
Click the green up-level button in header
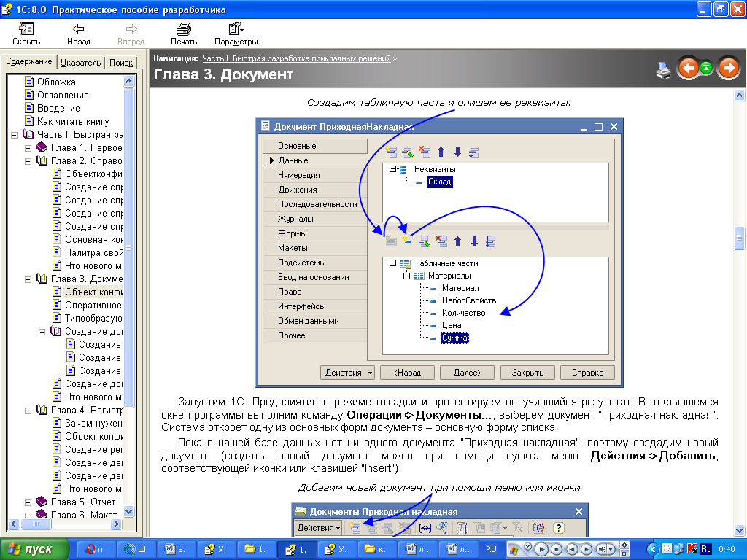pos(706,69)
